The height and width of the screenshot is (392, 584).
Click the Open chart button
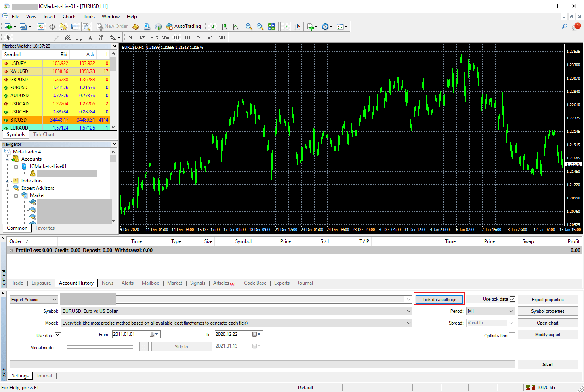[x=548, y=323]
